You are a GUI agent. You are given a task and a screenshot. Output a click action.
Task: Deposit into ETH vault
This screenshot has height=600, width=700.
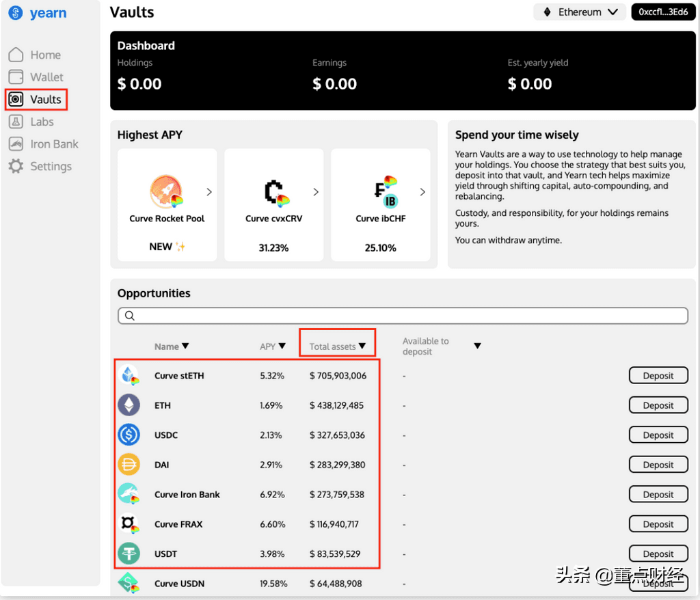[x=658, y=405]
